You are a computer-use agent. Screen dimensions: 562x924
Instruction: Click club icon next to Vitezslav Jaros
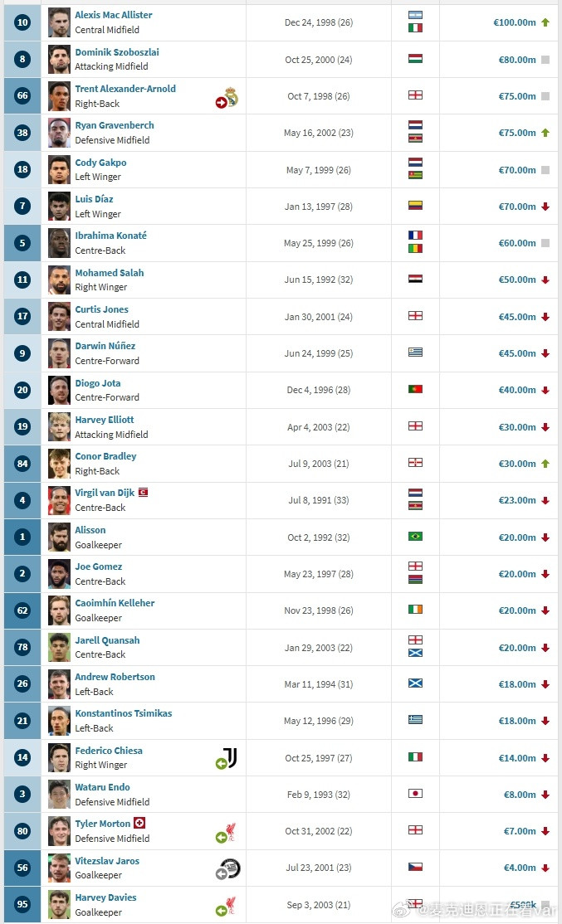click(x=231, y=868)
